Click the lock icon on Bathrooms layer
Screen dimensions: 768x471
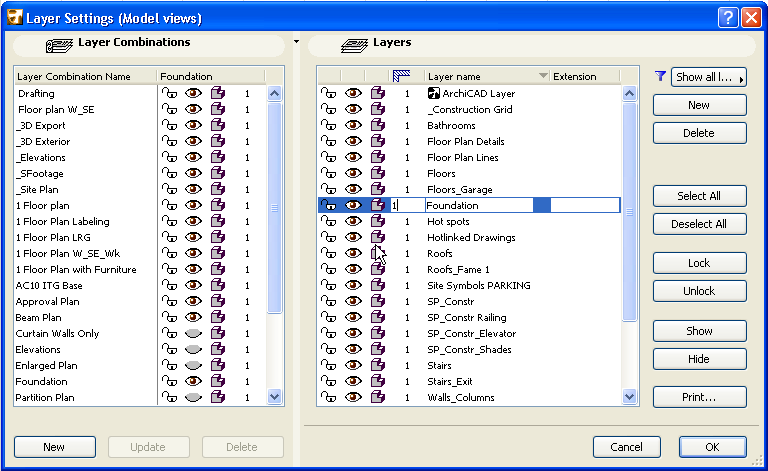tap(328, 125)
